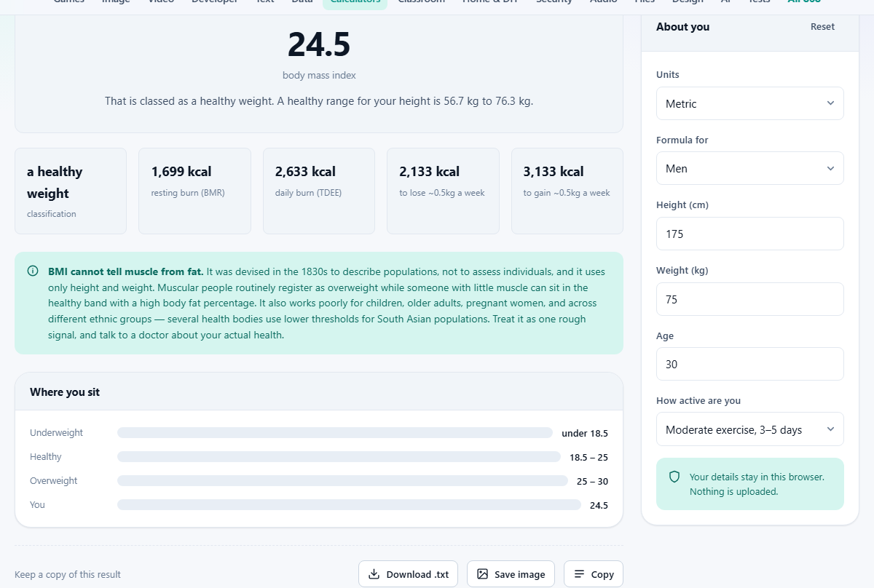Click the 3,133 kcal to gain weight card

tap(567, 191)
